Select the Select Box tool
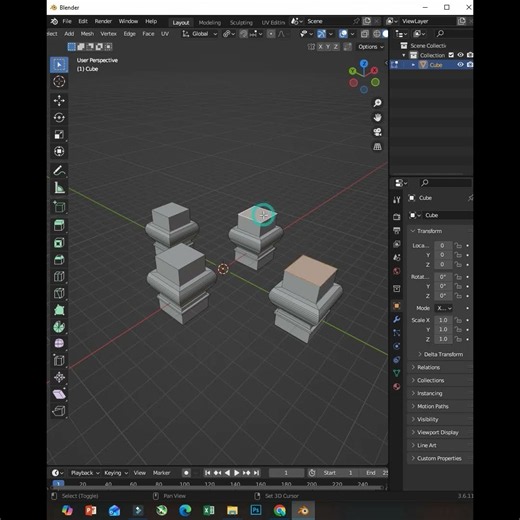 click(x=59, y=65)
